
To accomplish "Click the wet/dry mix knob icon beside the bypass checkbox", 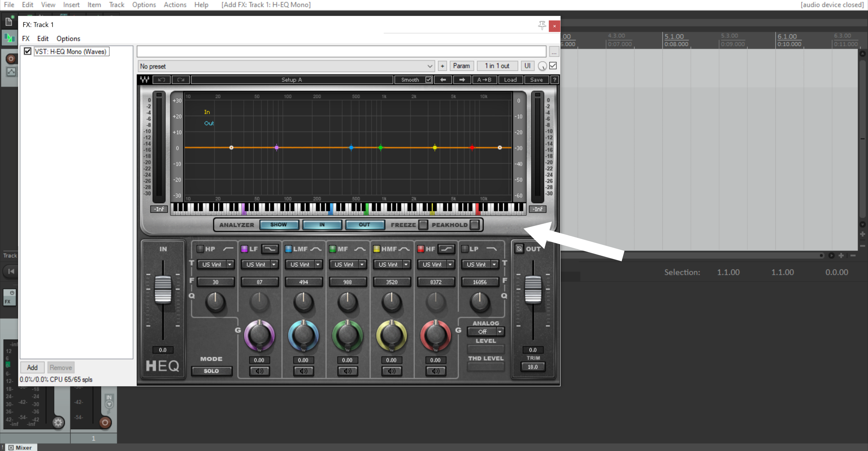I will point(542,66).
